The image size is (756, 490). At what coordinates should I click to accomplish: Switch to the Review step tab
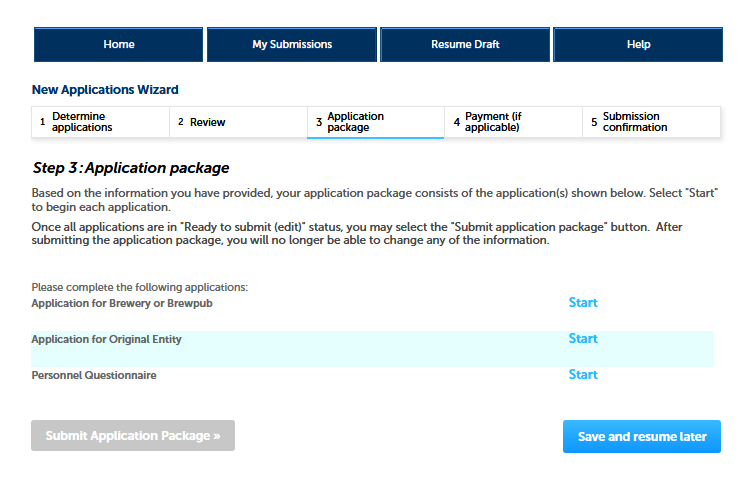[x=238, y=122]
